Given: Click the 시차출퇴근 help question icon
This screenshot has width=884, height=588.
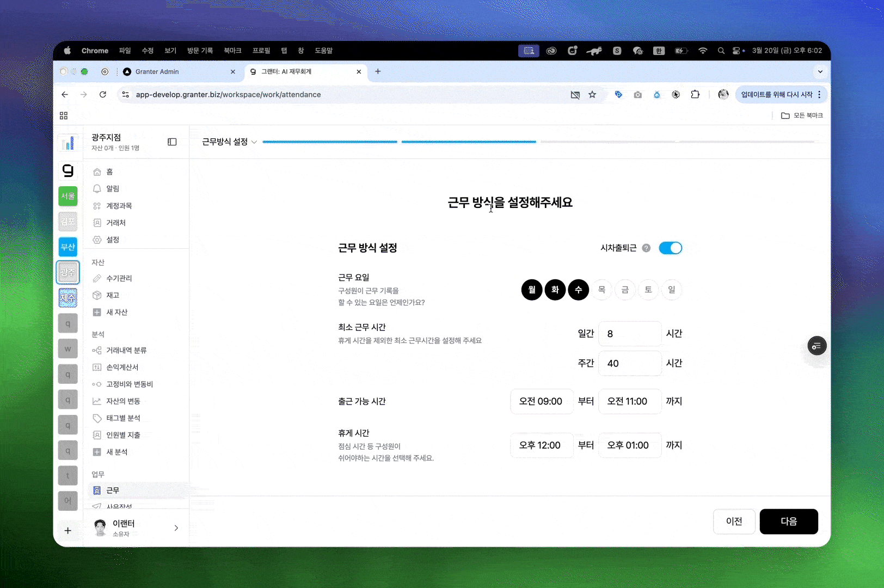Looking at the screenshot, I should (x=646, y=248).
